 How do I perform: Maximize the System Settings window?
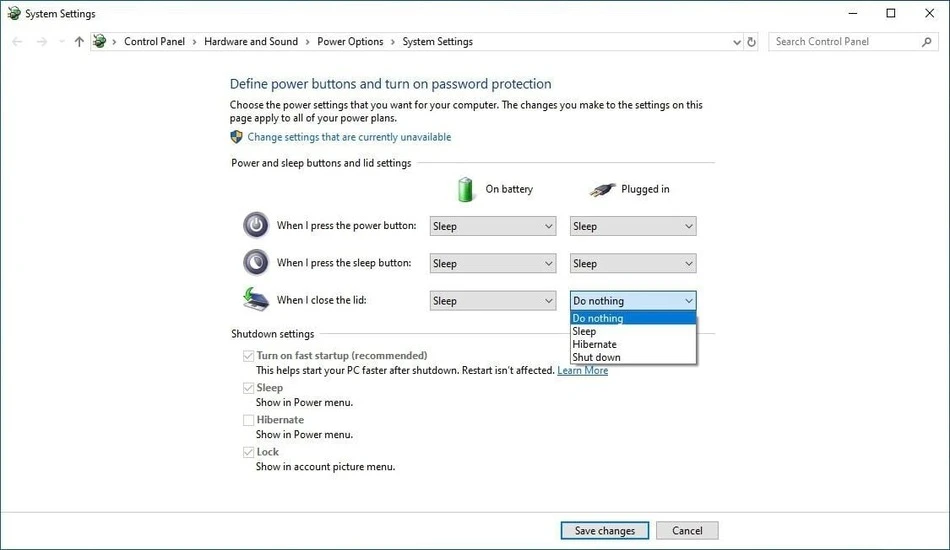891,13
